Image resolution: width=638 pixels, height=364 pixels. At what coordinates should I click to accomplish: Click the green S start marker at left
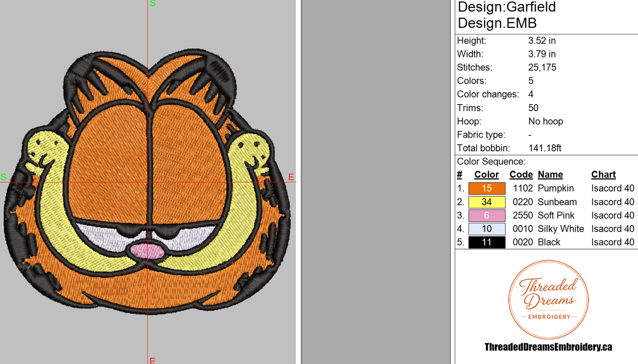[3, 177]
